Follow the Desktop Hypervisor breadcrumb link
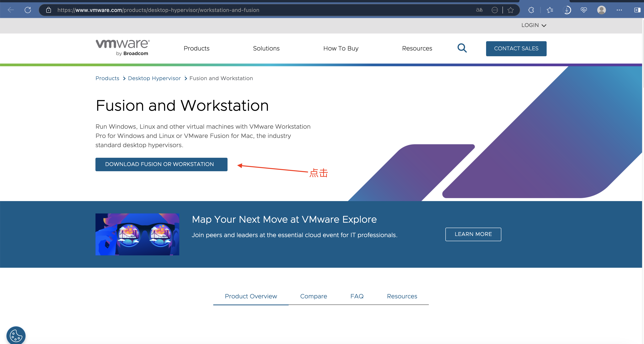The width and height of the screenshot is (644, 344). [x=154, y=78]
